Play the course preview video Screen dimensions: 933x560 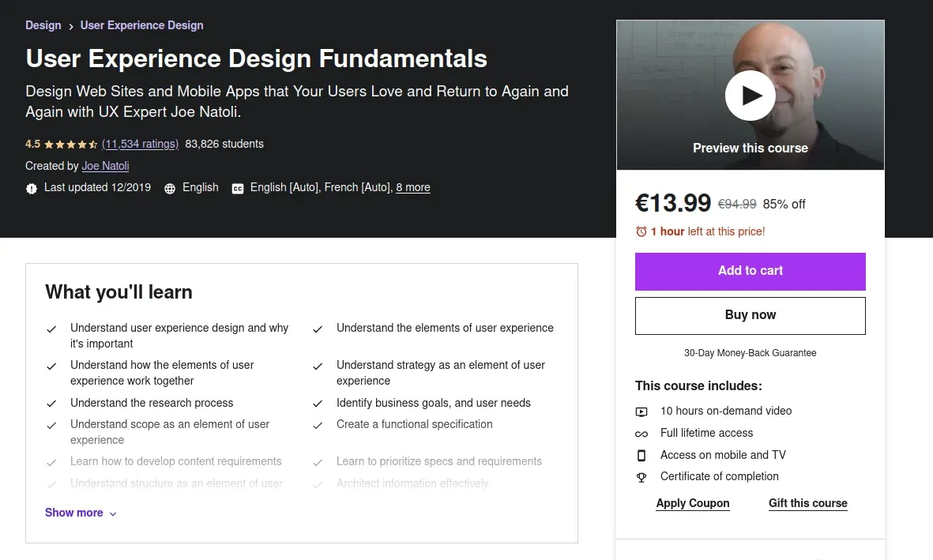pyautogui.click(x=750, y=96)
